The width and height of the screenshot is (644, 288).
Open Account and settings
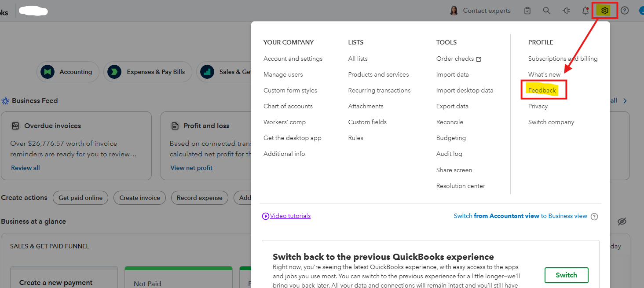point(293,59)
